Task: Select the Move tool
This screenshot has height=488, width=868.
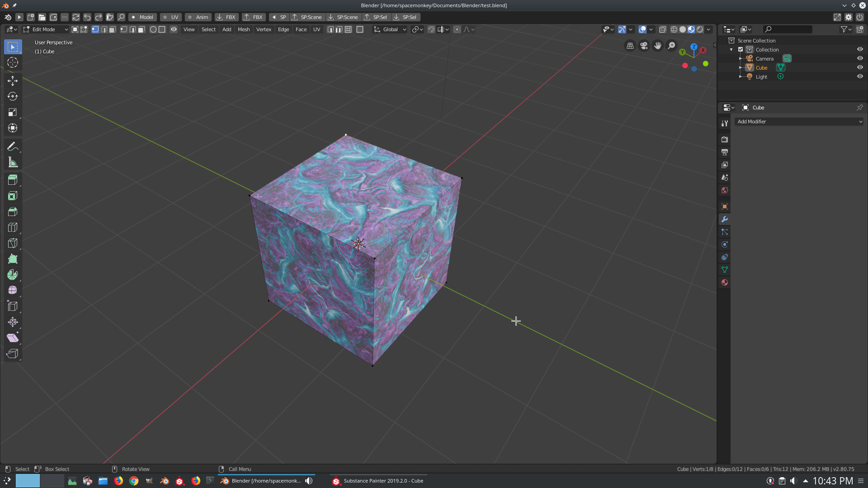Action: (13, 80)
